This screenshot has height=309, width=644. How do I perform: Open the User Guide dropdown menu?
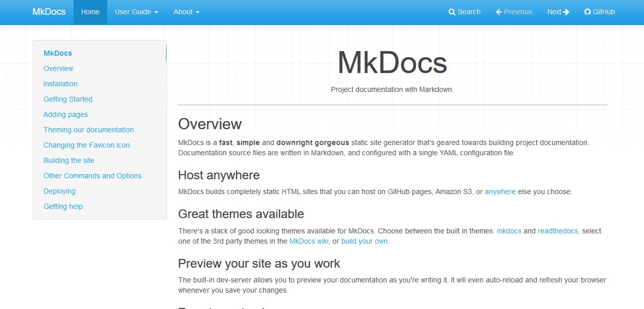(x=136, y=12)
